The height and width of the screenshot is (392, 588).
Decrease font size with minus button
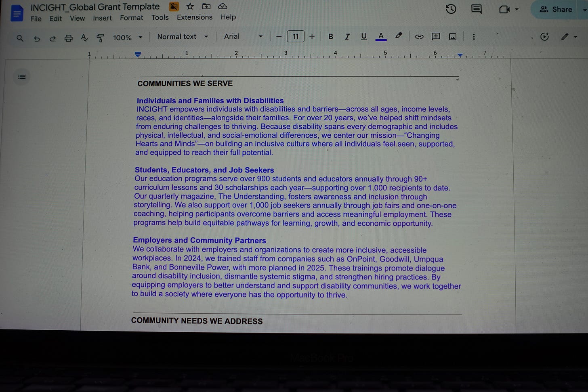(x=279, y=36)
